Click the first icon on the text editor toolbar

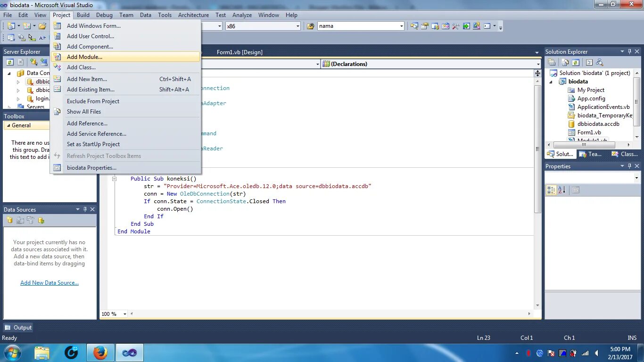11,38
